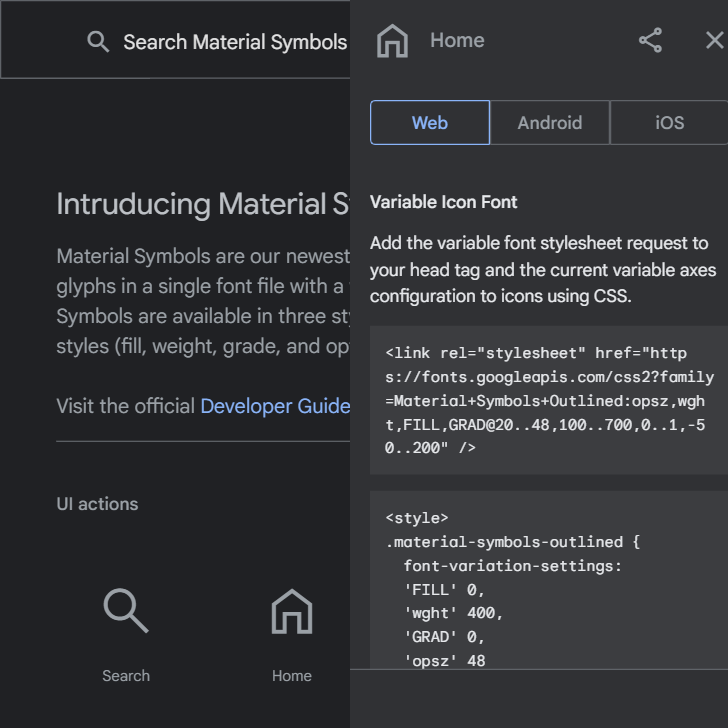The height and width of the screenshot is (728, 728).
Task: Select the Search icon in UI actions grid
Action: coord(126,611)
